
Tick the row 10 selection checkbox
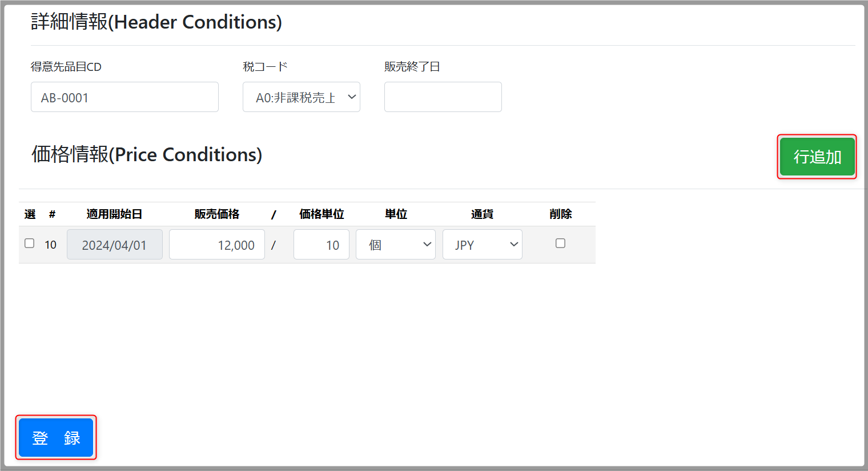30,244
